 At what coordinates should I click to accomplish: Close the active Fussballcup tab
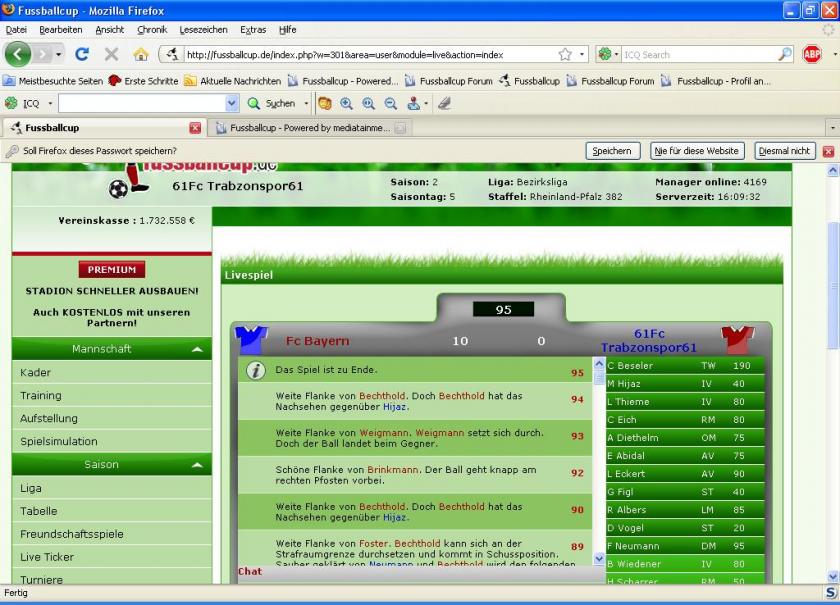tap(195, 128)
